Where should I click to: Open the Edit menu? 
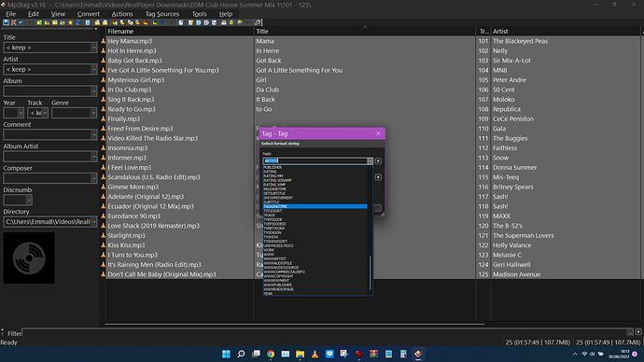[x=34, y=14]
